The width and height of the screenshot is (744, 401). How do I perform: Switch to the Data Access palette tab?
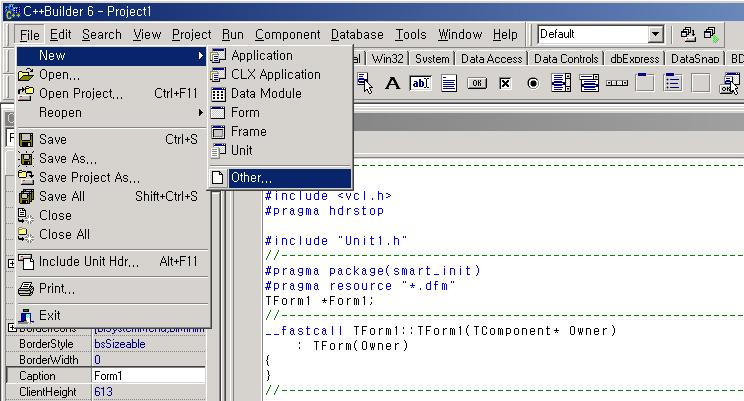click(x=491, y=59)
